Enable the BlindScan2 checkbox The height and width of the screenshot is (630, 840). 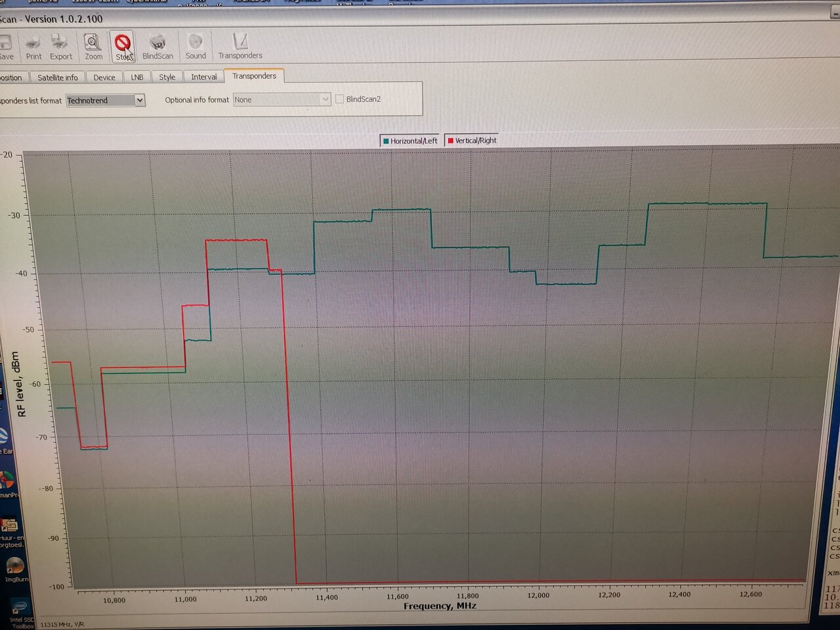(x=339, y=99)
